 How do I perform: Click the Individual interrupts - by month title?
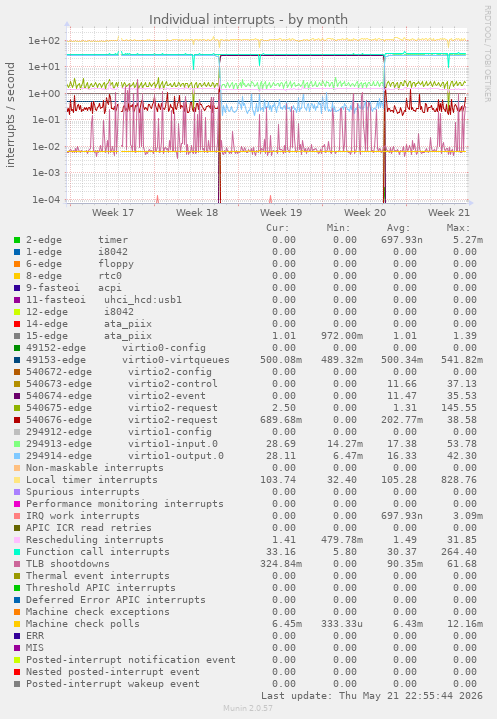(x=248, y=20)
